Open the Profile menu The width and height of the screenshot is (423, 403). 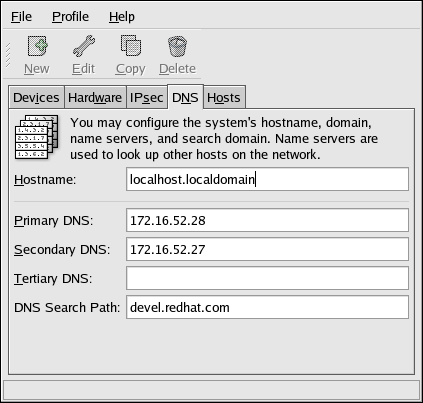pyautogui.click(x=70, y=17)
